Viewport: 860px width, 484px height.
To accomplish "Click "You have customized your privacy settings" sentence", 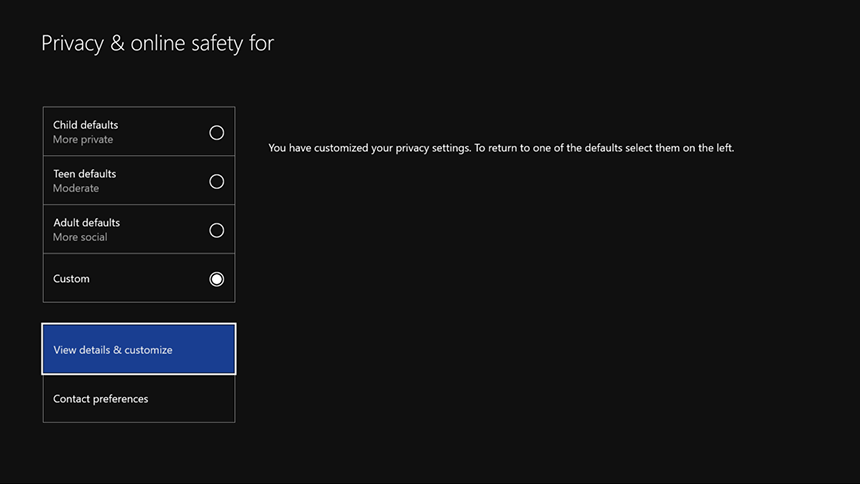I will (x=369, y=148).
